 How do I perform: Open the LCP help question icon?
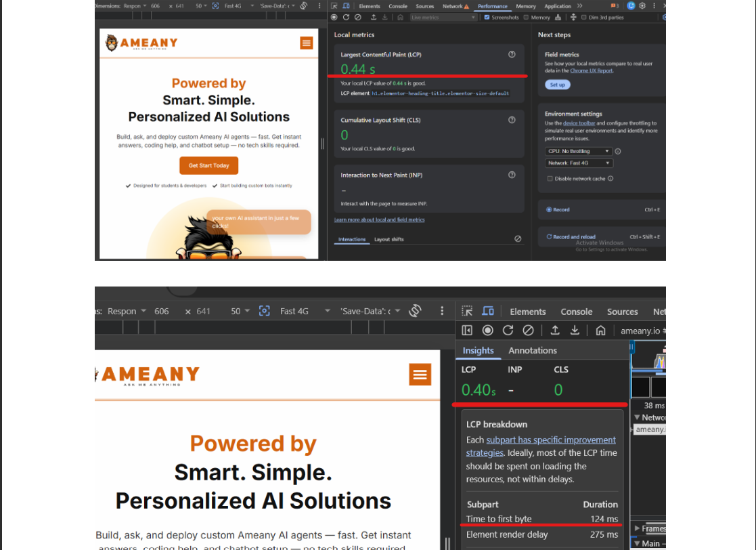coord(512,54)
